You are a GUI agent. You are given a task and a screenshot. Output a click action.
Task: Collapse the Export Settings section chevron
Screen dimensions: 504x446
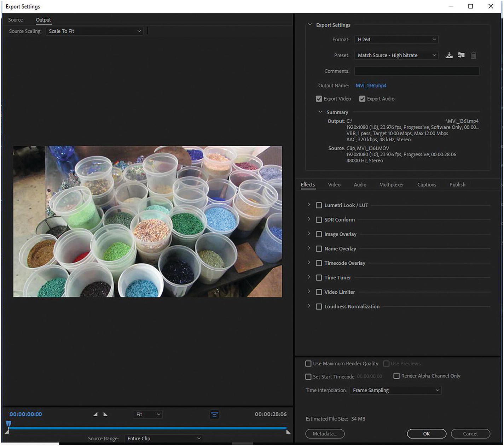[x=310, y=25]
